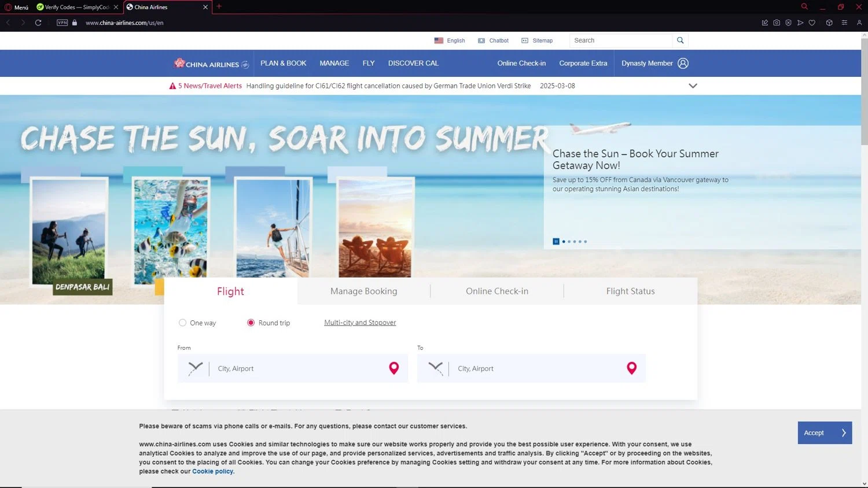Click the To field location pin icon

coord(632,368)
